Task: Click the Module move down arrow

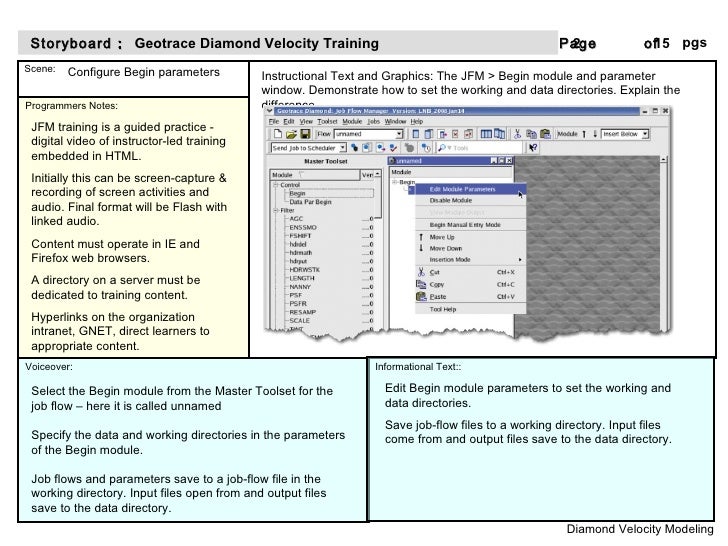Action: tap(595, 134)
